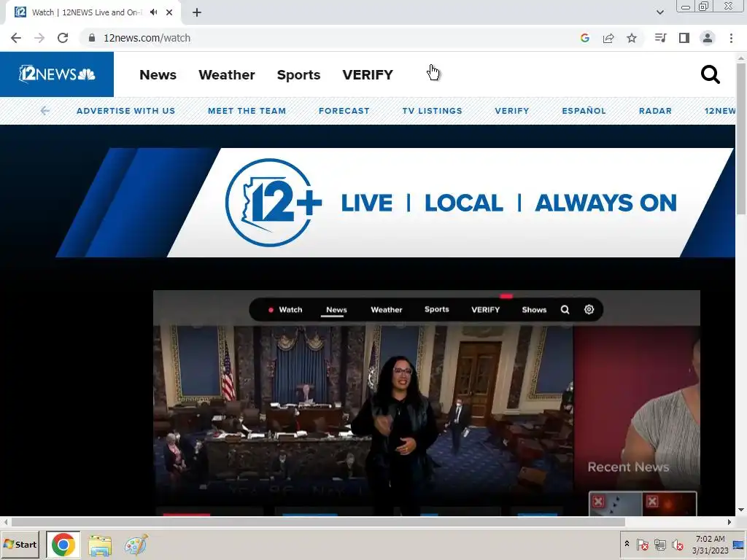Show the desktop via the taskbar corner icon

[x=738, y=545]
